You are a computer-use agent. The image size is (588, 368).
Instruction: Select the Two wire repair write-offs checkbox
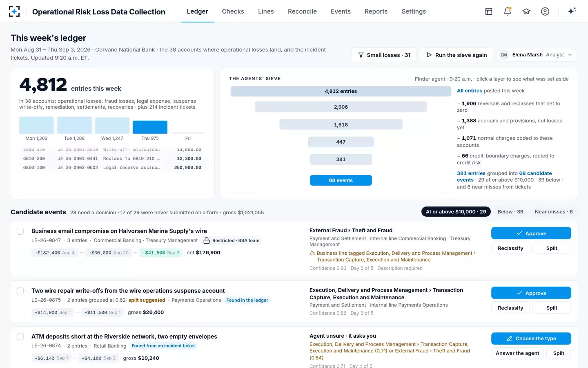(x=20, y=291)
